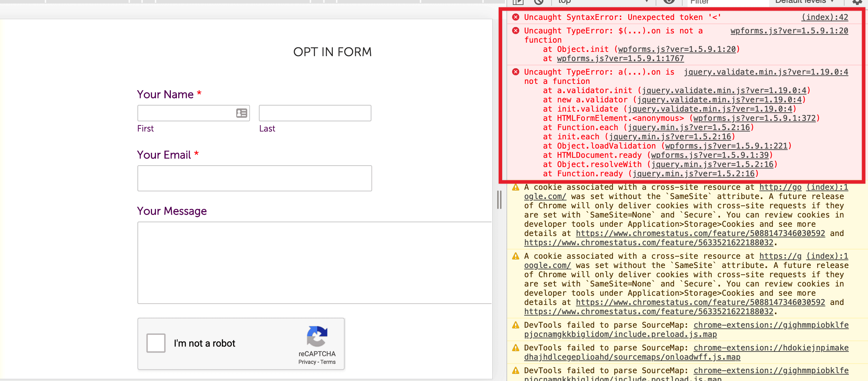Open jquery.min.js link in 'at Function.each' line
Screen dimensions: 868x381
click(x=689, y=127)
